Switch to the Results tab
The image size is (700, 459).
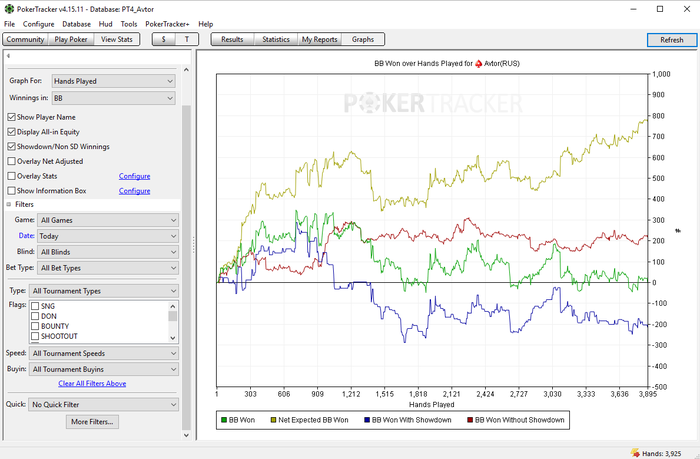[232, 39]
